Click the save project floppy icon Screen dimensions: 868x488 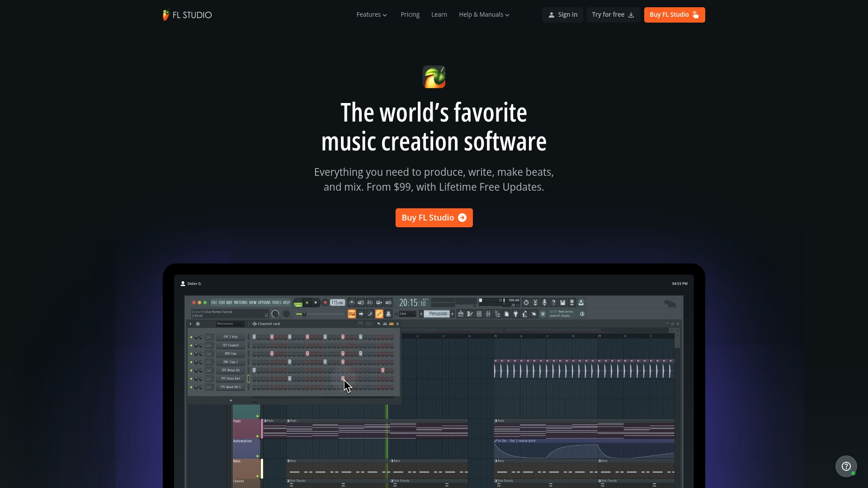(x=562, y=302)
